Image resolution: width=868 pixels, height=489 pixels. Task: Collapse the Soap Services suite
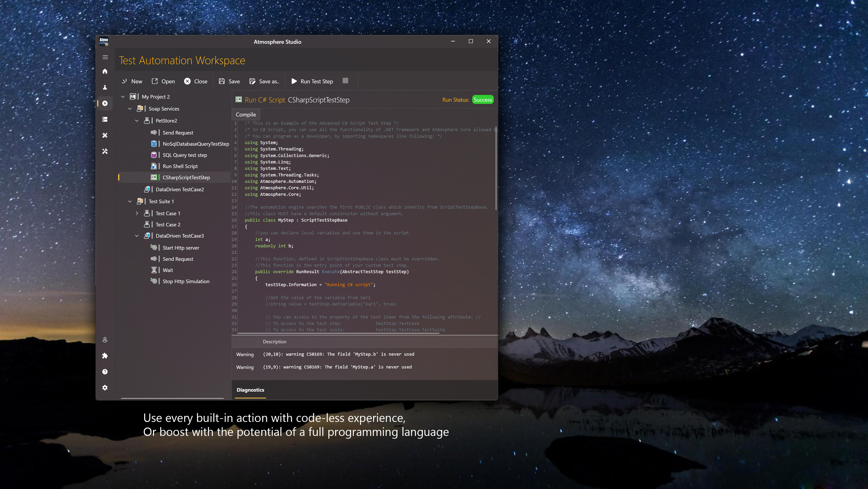130,109
